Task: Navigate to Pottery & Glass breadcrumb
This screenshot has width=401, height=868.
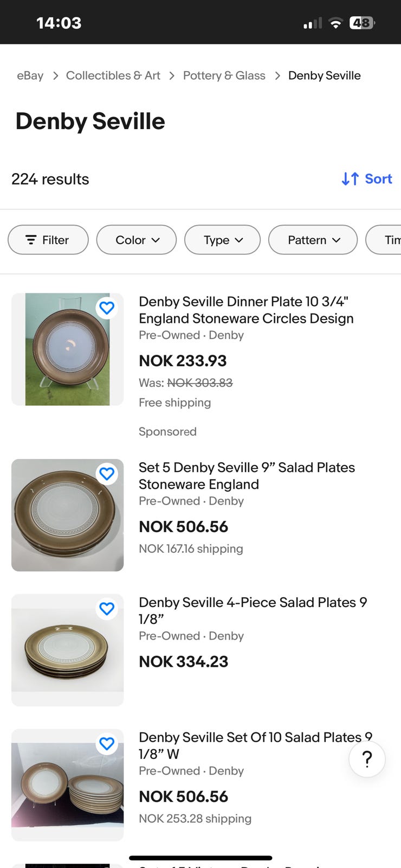Action: [x=224, y=75]
